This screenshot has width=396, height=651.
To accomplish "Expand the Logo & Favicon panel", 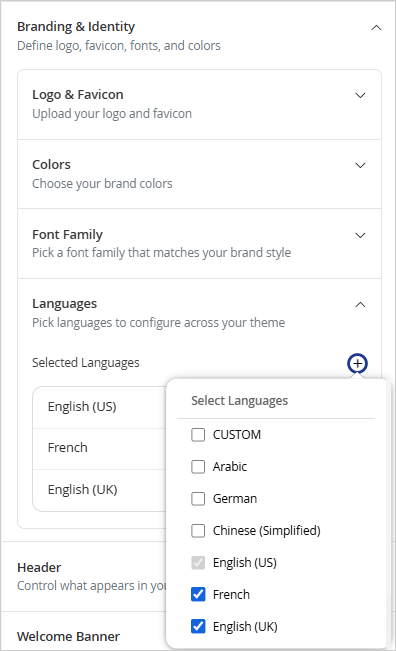I will point(360,95).
